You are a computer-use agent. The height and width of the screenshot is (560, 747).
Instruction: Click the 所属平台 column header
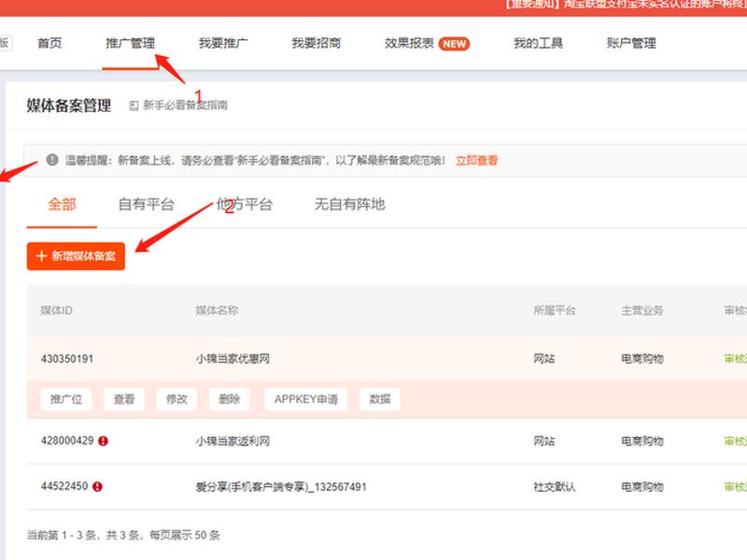coord(555,311)
